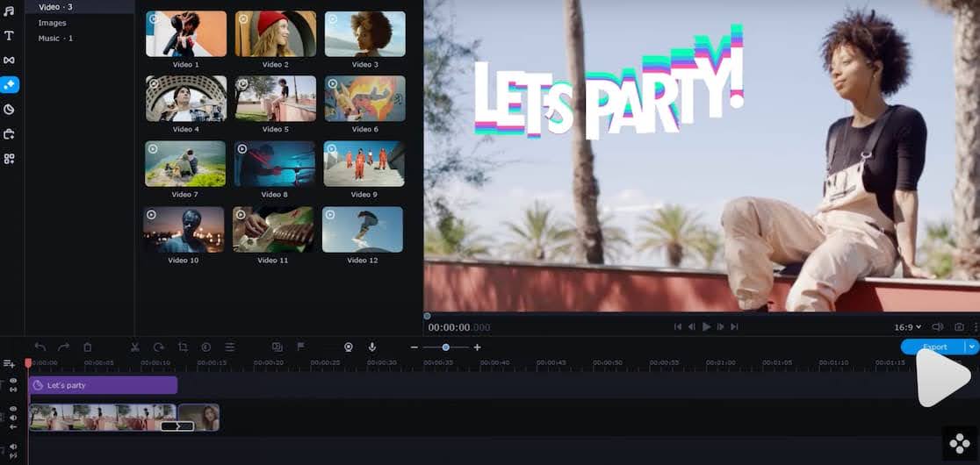Viewport: 980px width, 465px height.
Task: Select the highlighted blue Effects sidebar icon
Action: (10, 85)
